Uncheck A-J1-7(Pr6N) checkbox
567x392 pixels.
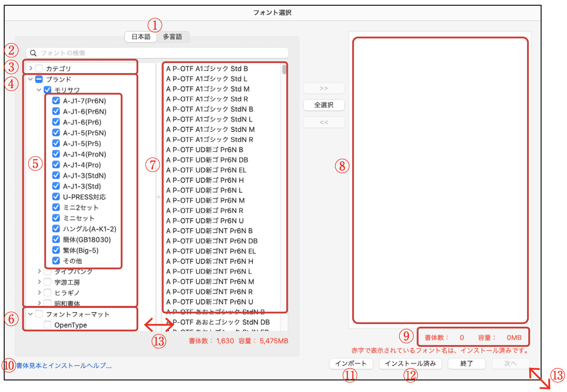point(56,101)
